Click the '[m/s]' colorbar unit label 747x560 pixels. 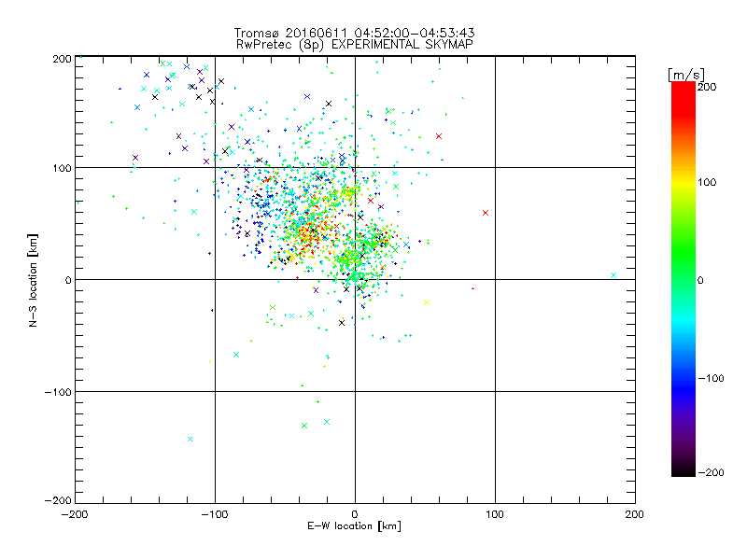[686, 75]
